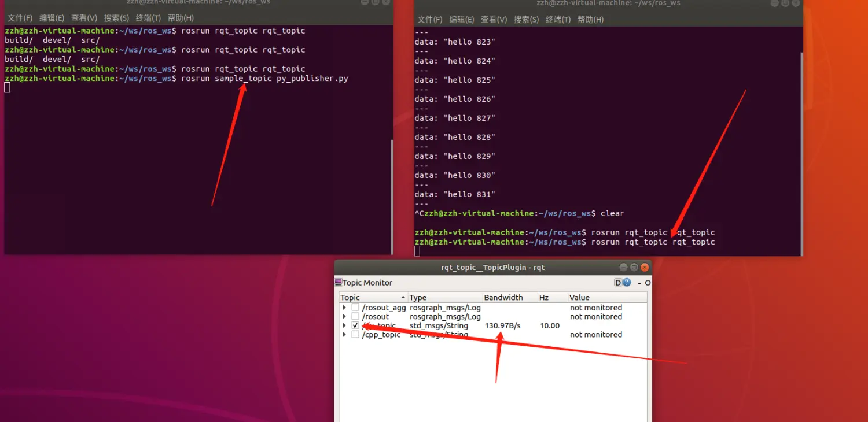
Task: Expand the /rosout_agg topic row
Action: click(x=344, y=308)
